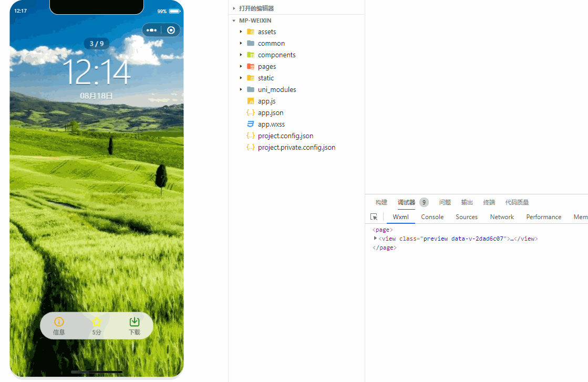
Task: Click the uni_modules folder icon
Action: (x=251, y=90)
